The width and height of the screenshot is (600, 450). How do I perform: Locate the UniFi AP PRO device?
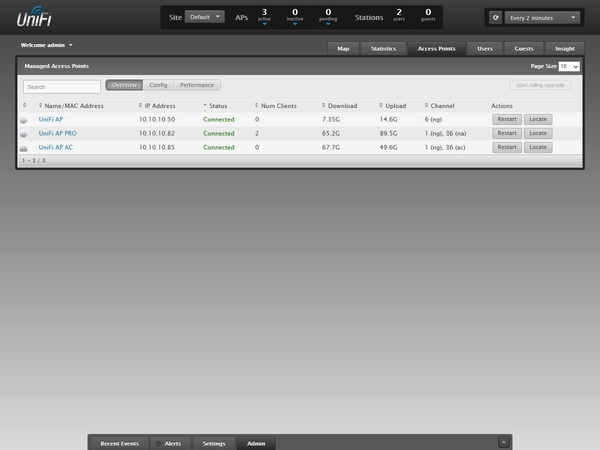[538, 133]
